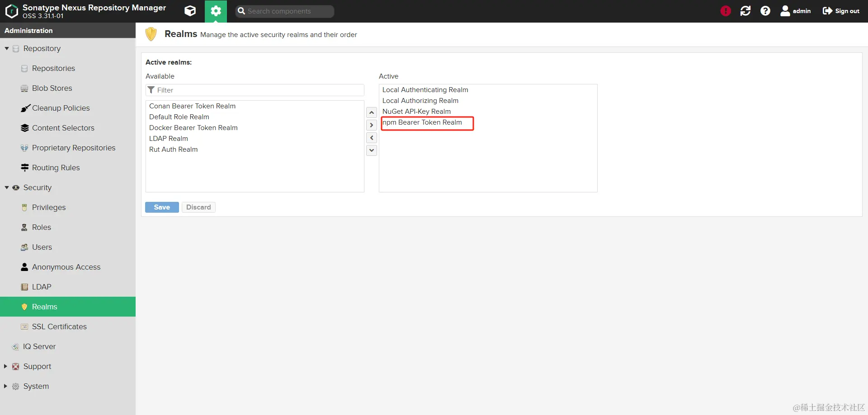Select Realms in the sidebar

pos(68,307)
